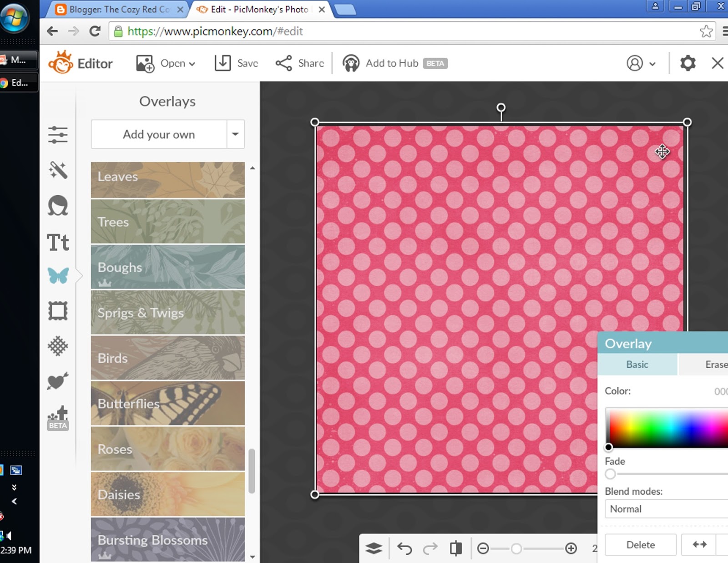The image size is (728, 563).
Task: Click Add to Hub
Action: (392, 63)
